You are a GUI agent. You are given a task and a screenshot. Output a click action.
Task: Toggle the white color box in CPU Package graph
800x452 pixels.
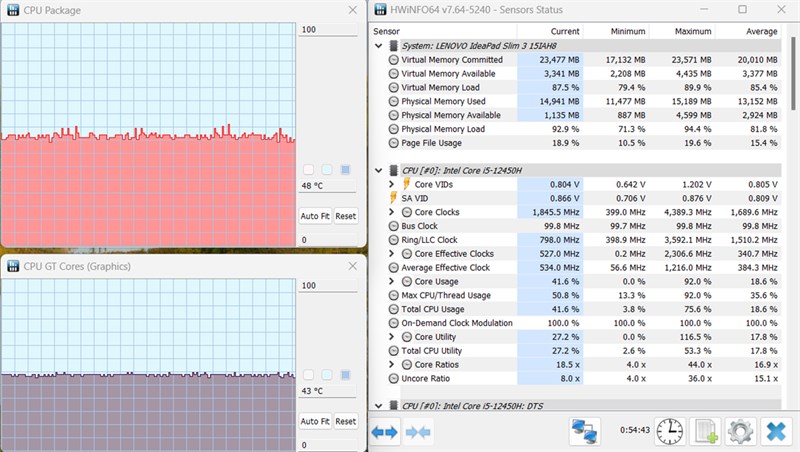pyautogui.click(x=308, y=169)
